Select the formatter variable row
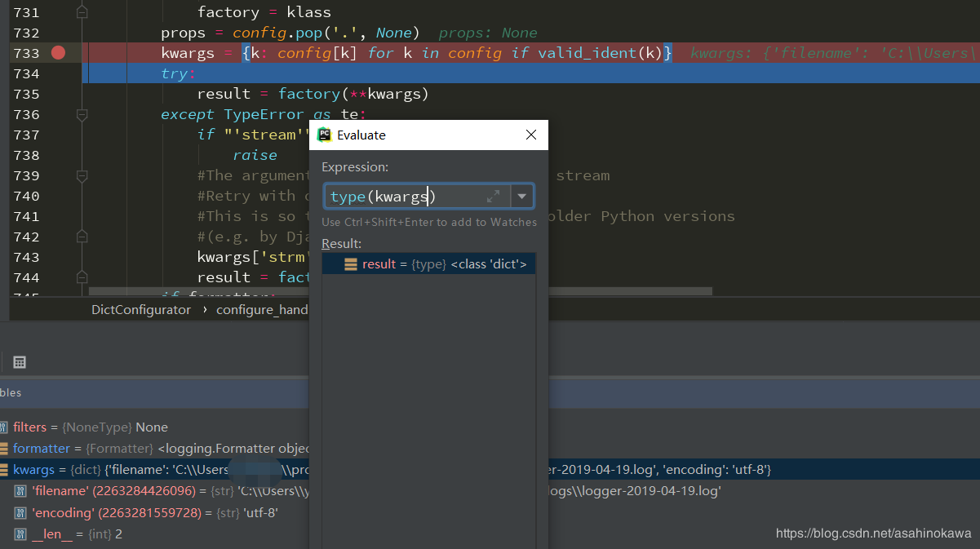The width and height of the screenshot is (980, 549). tap(154, 449)
